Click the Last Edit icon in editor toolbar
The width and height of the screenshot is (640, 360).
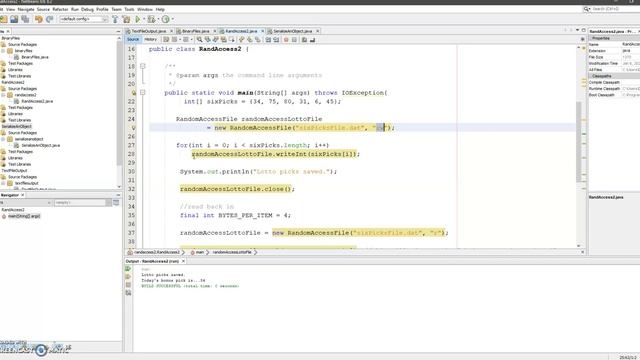pos(166,40)
